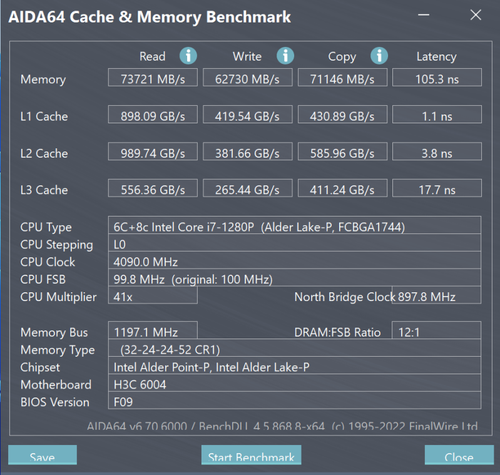Click the Motherboard H3C 6004 field

coord(294,383)
